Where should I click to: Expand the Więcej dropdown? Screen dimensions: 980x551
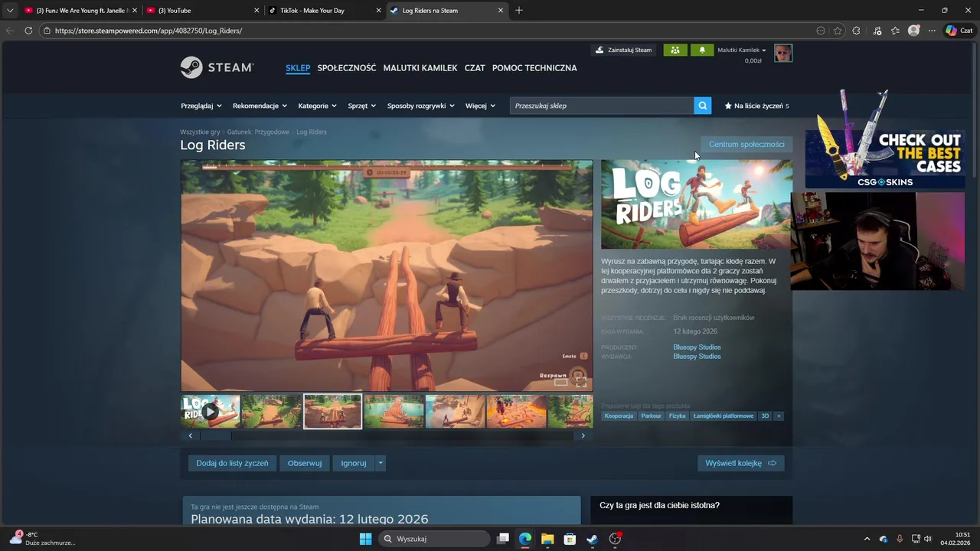pos(480,106)
